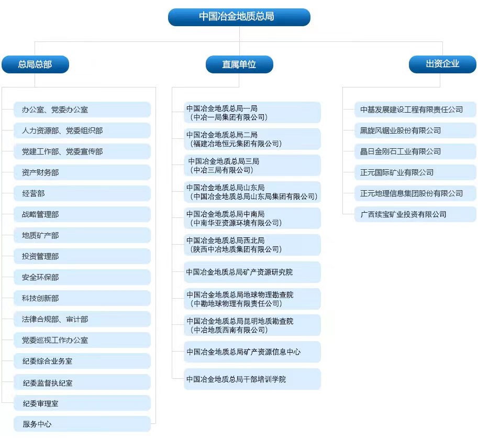Open 人力资源部、党委组织部 entry
478x448 pixels.
tap(82, 130)
